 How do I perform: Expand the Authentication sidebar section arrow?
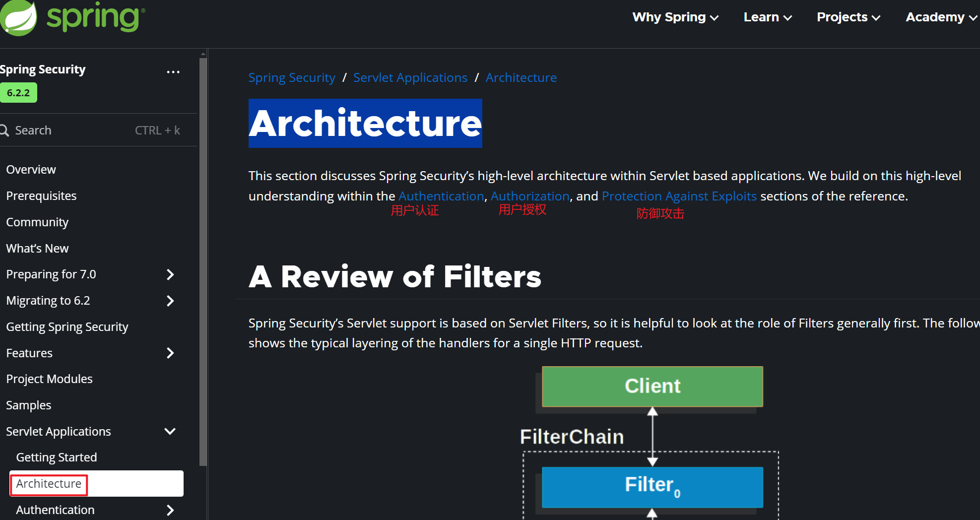pyautogui.click(x=170, y=510)
